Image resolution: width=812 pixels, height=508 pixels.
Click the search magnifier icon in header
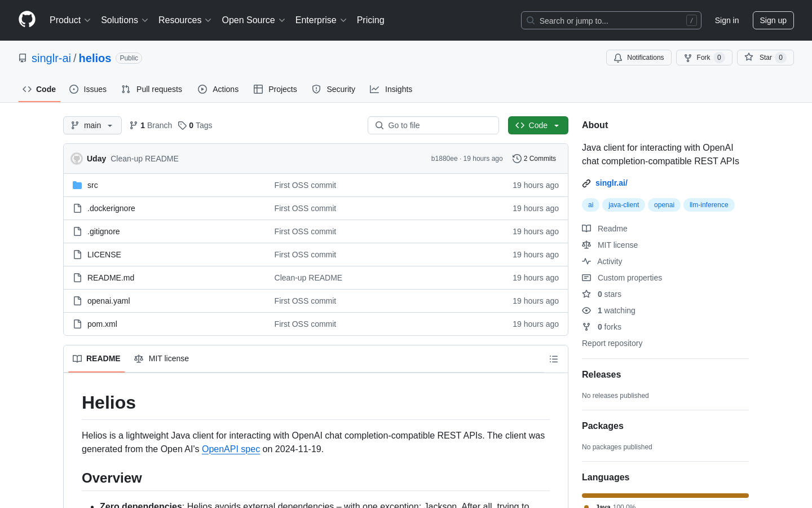(x=531, y=20)
